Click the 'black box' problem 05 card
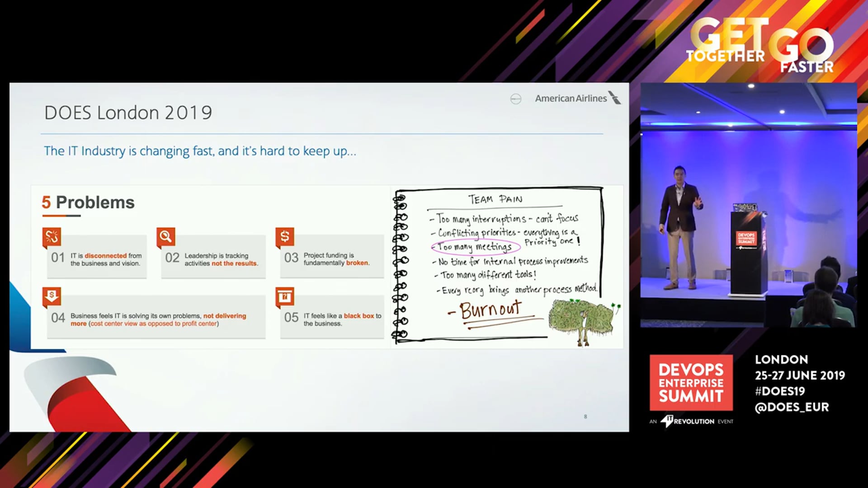The image size is (868, 488). [x=332, y=318]
